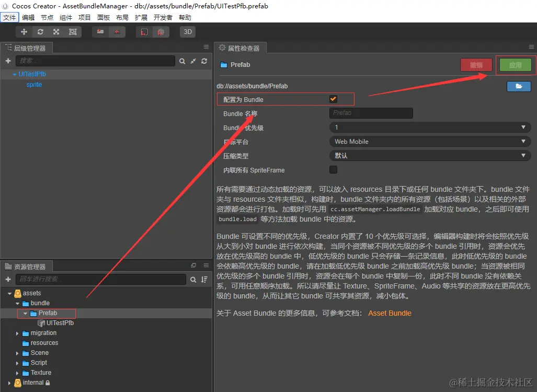This screenshot has height=392, width=537.
Task: Open the 开发者 menu
Action: click(163, 17)
